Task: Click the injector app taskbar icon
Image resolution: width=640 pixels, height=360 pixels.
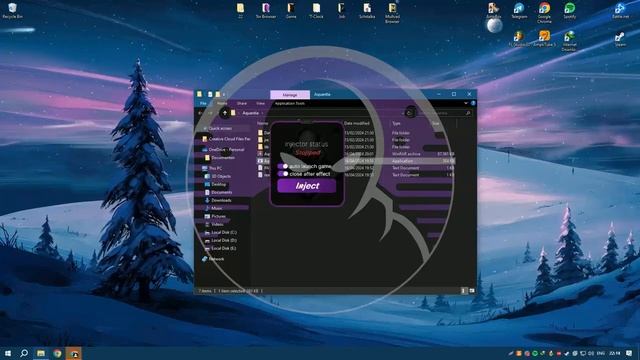Action: (x=74, y=353)
